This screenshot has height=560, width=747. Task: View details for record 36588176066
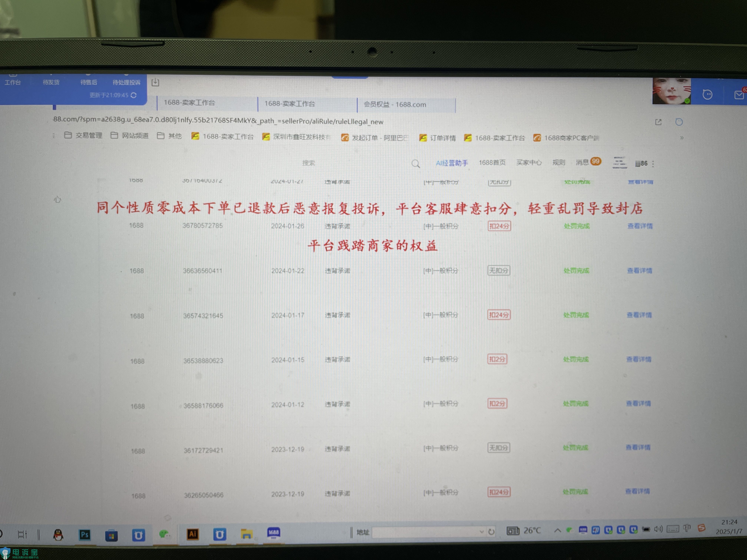638,403
